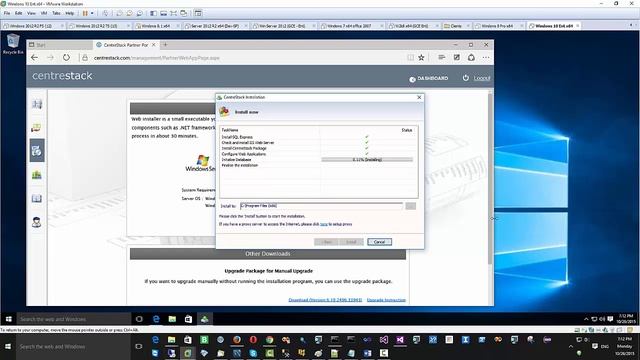Click the Edge forward arrow button
Image resolution: width=640 pixels, height=360 pixels.
point(50,58)
